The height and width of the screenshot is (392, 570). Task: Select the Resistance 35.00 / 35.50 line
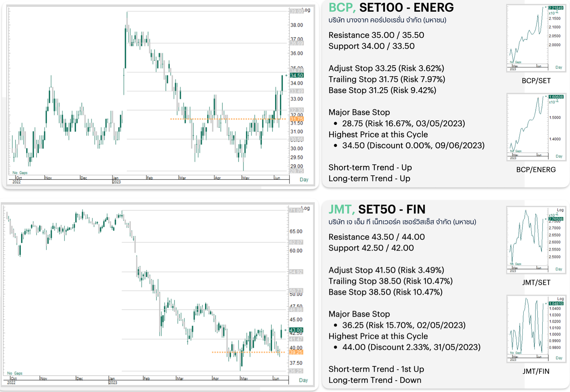(x=376, y=35)
